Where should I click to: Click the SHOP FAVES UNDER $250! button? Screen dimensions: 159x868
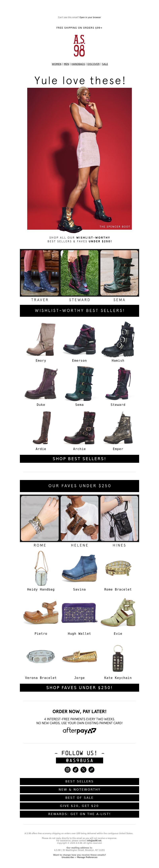[x=79, y=687]
